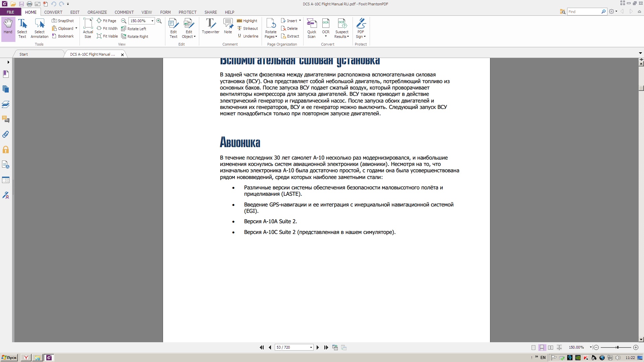Click the open folder quick access icon
The width and height of the screenshot is (644, 362).
pos(13,4)
